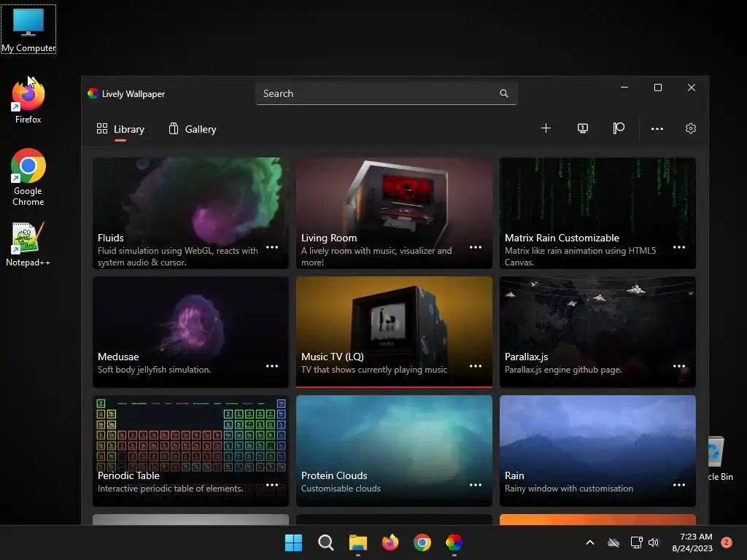747x560 pixels.
Task: Open the toolbar more options ellipsis
Action: [657, 128]
